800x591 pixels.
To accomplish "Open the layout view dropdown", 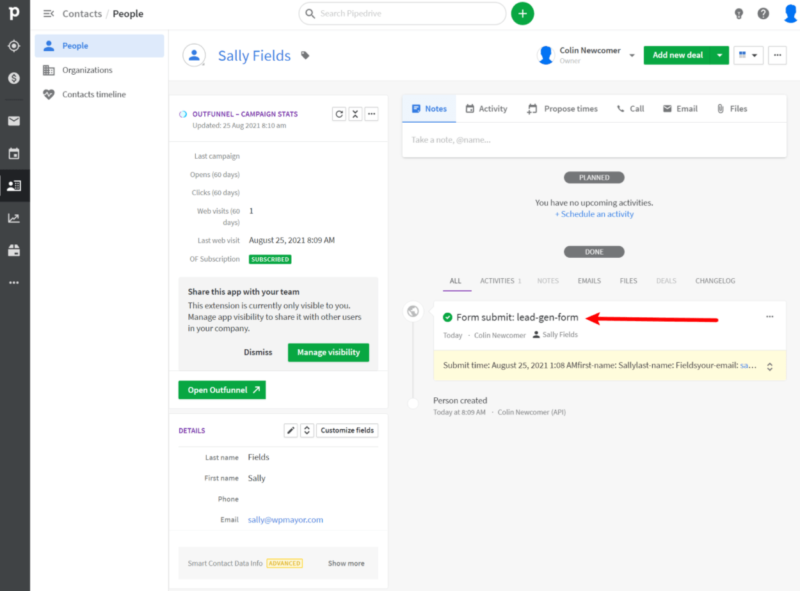I will pos(748,55).
